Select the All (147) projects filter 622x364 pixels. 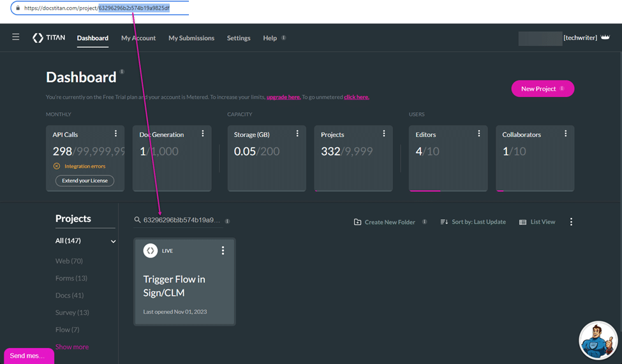pos(68,241)
